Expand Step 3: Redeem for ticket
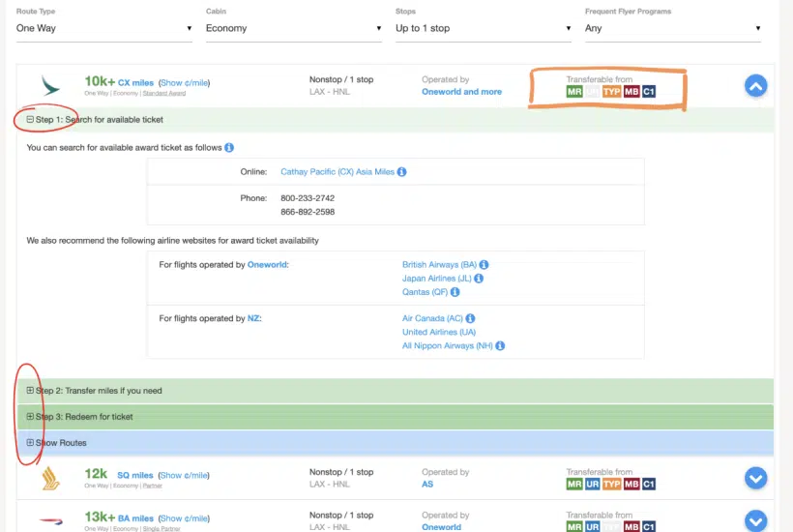The image size is (793, 532). pos(30,417)
